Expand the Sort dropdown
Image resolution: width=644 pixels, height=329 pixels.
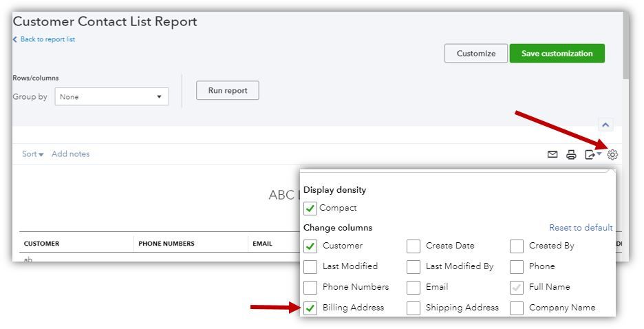(x=32, y=154)
